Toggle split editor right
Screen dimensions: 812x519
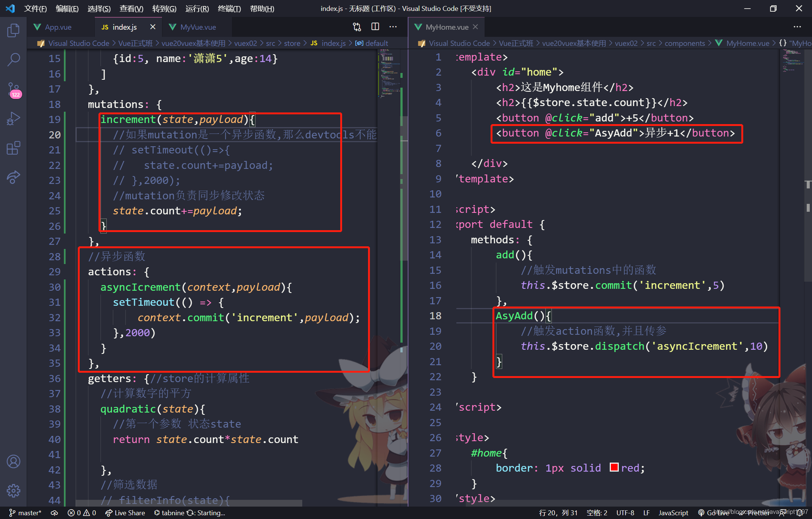[x=375, y=27]
